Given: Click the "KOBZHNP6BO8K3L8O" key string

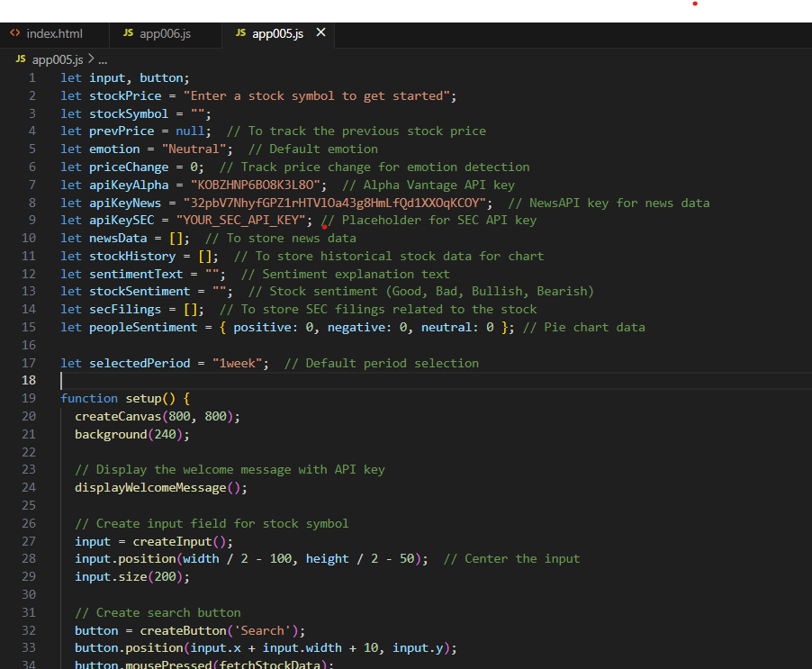Looking at the screenshot, I should click(x=256, y=185).
